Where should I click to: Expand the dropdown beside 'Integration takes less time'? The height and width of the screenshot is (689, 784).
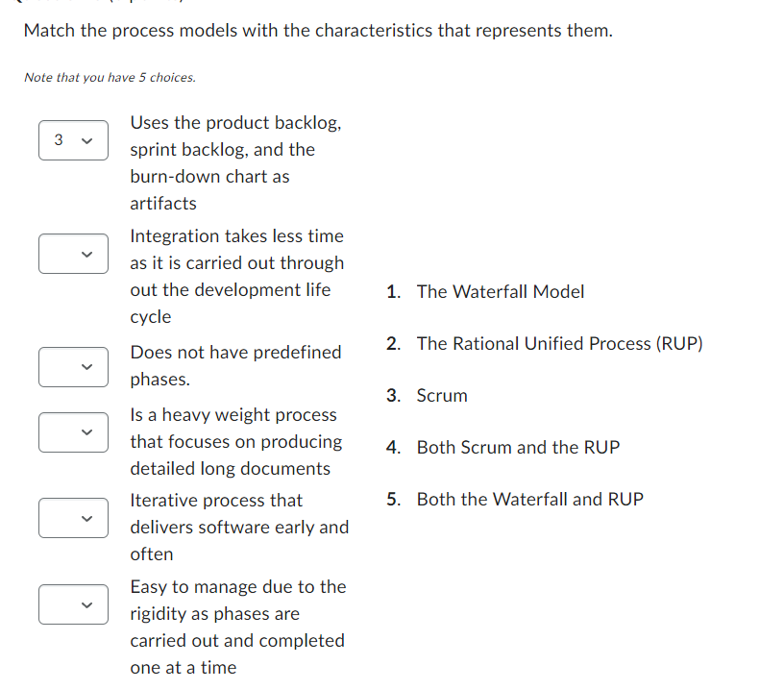pyautogui.click(x=73, y=254)
